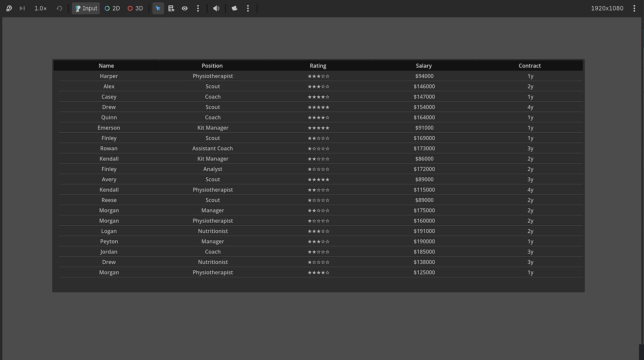Image resolution: width=644 pixels, height=360 pixels.
Task: Reset game speed with the undo arrow
Action: (x=59, y=8)
